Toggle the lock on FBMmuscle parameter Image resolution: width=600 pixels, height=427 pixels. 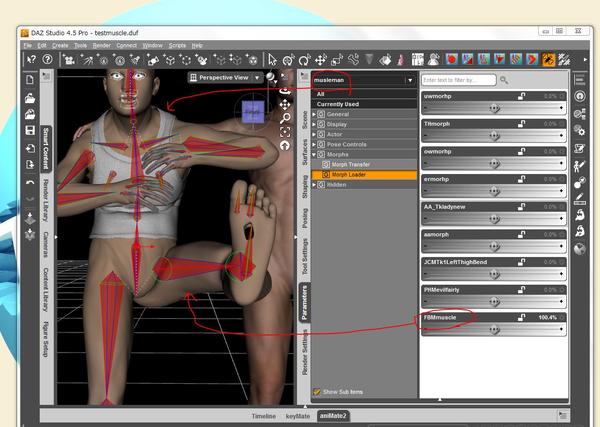tap(521, 318)
